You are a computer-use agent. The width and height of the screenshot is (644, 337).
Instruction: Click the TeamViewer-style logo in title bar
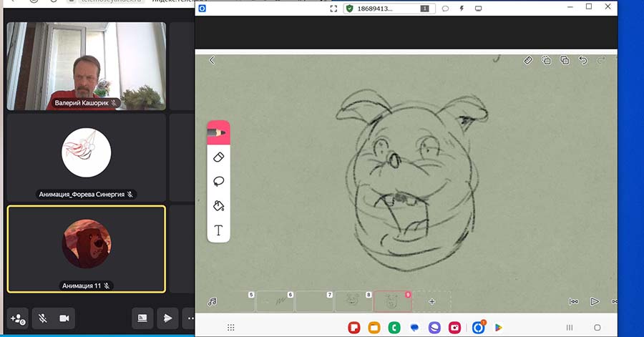202,9
